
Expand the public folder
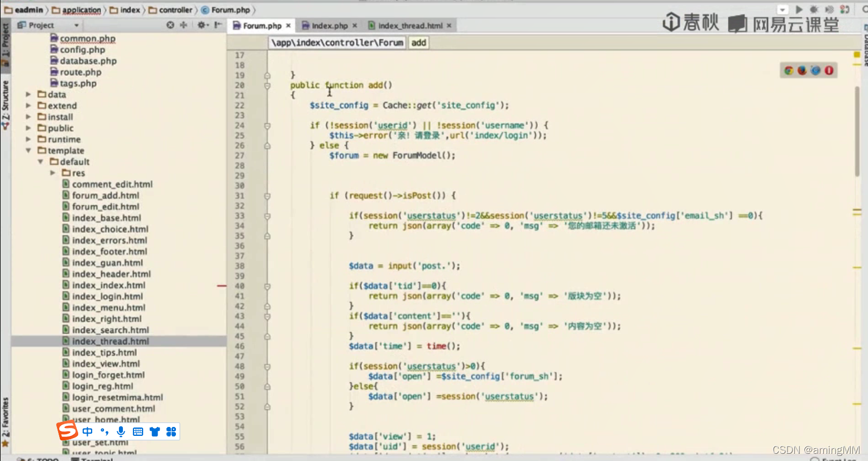(x=28, y=128)
